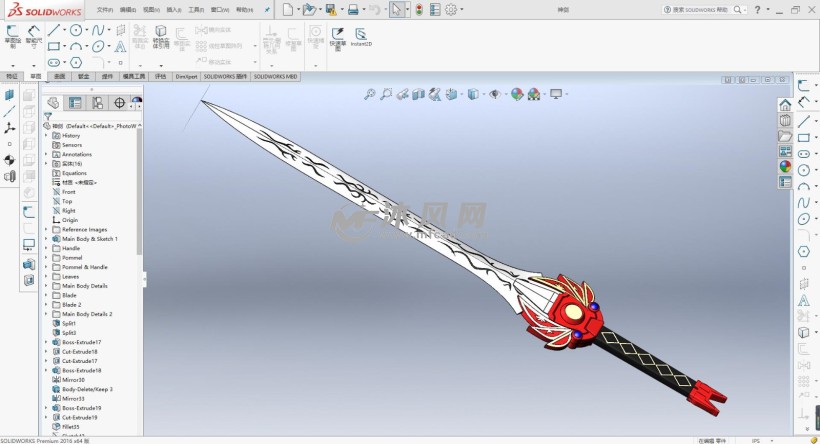This screenshot has height=444, width=820.
Task: Toggle the Hide/Show Items eye icon
Action: click(495, 94)
